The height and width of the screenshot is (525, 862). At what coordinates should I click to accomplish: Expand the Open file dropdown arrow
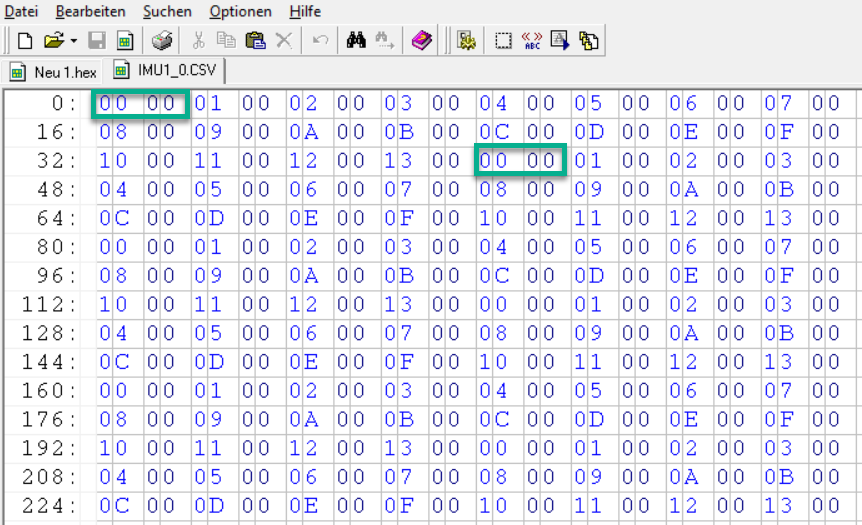(73, 41)
